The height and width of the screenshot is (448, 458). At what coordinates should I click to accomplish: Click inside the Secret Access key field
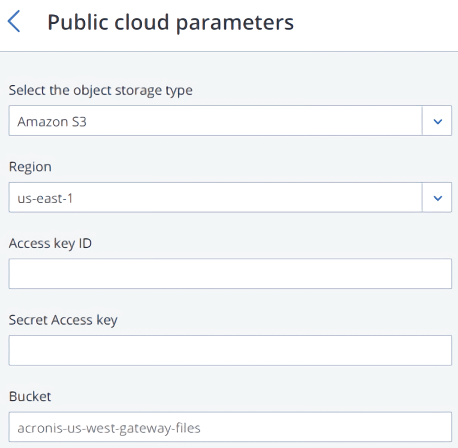(x=230, y=350)
